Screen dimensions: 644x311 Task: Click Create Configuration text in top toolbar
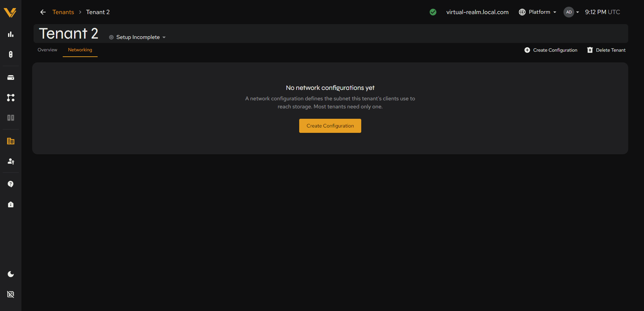555,50
